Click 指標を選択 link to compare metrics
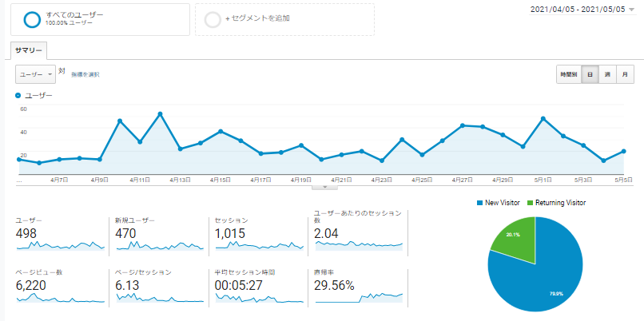The width and height of the screenshot is (644, 321). click(x=85, y=75)
